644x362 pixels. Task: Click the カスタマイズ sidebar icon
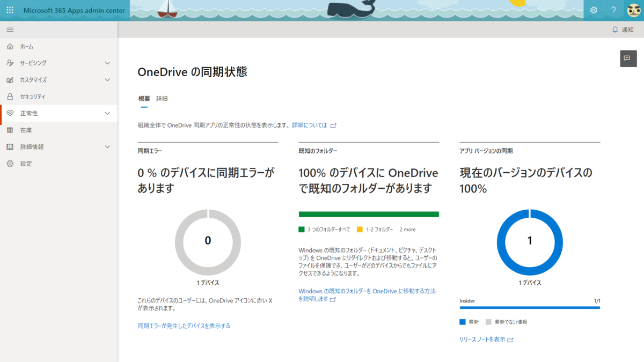(x=10, y=80)
